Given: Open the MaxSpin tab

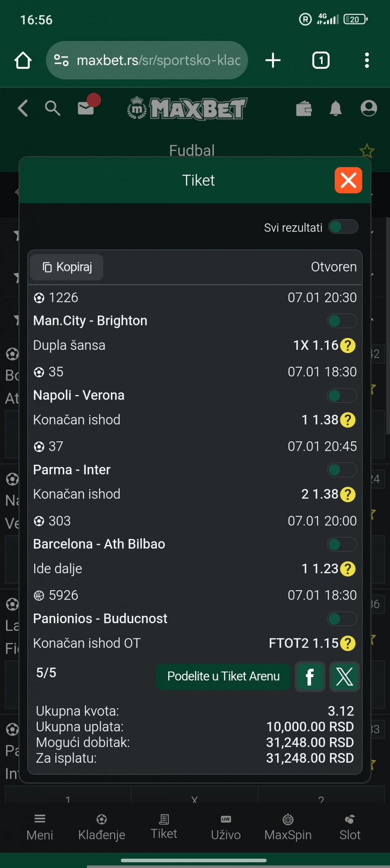Looking at the screenshot, I should pyautogui.click(x=288, y=827).
